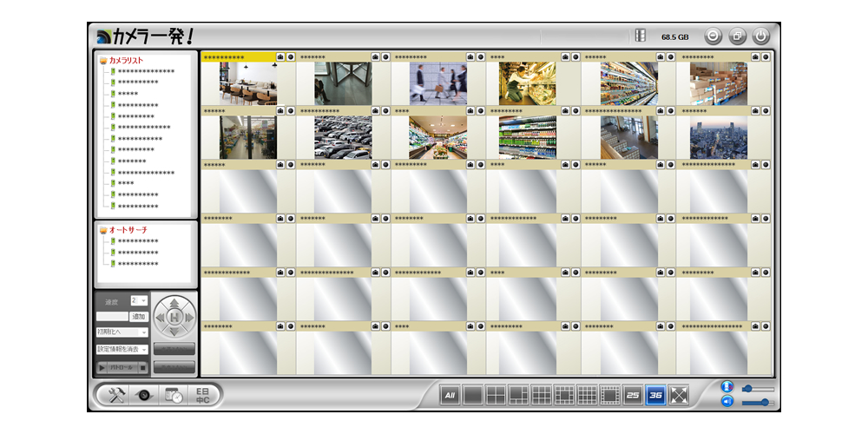Open the speed dropdown showing 2
The height and width of the screenshot is (434, 868).
[x=139, y=300]
